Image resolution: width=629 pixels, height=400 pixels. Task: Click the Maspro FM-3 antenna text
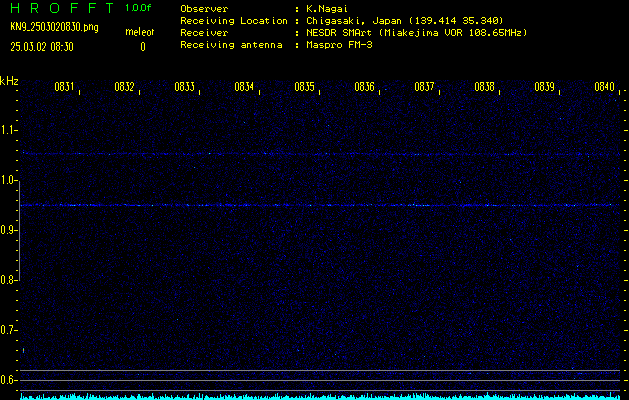339,45
